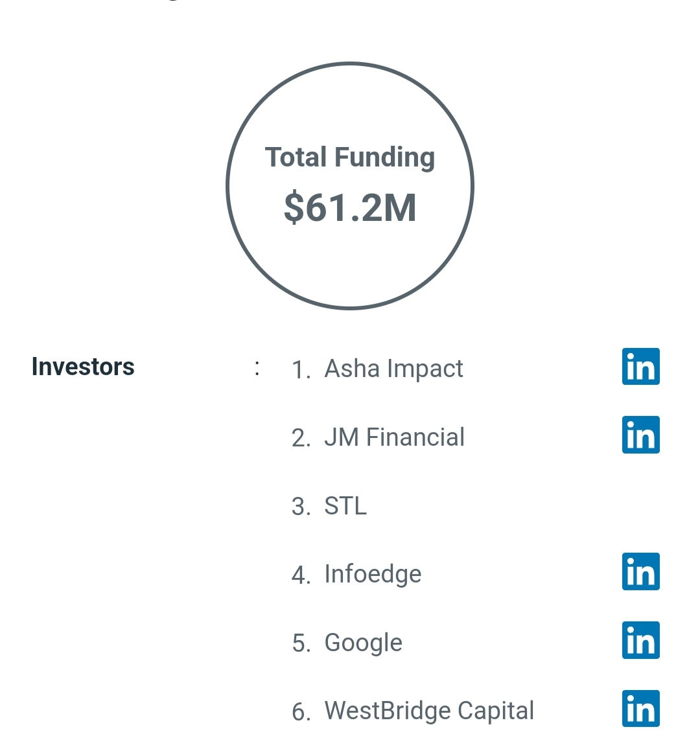The image size is (700, 738).
Task: Click list number 4 before Infoedge
Action: click(301, 575)
